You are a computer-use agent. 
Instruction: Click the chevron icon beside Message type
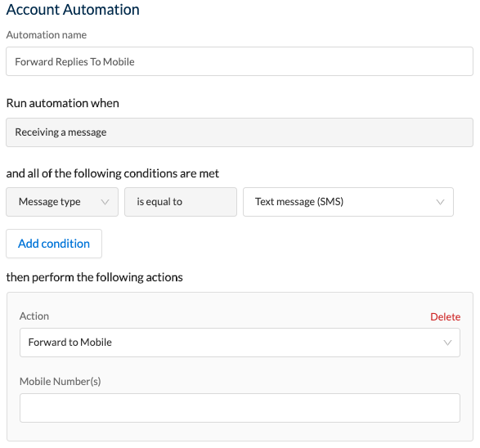point(105,202)
